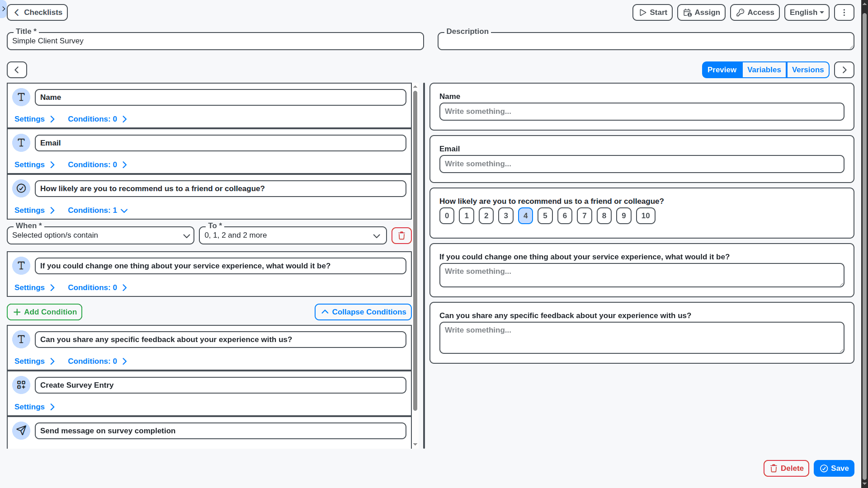Click the Description input field
Viewport: 868px width, 488px height.
[646, 41]
